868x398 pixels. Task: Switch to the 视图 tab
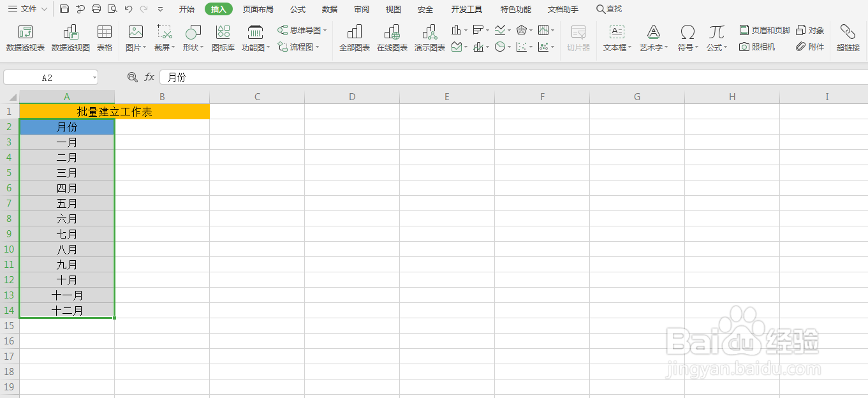tap(394, 9)
